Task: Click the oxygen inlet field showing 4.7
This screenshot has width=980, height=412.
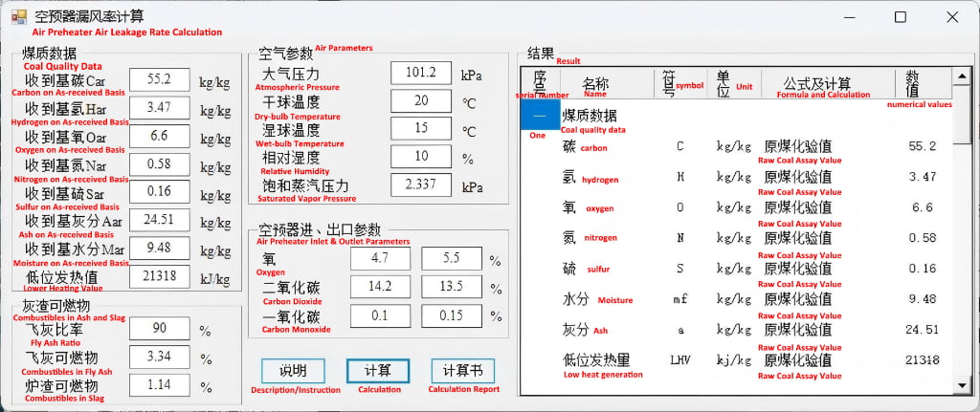Action: pos(377,259)
